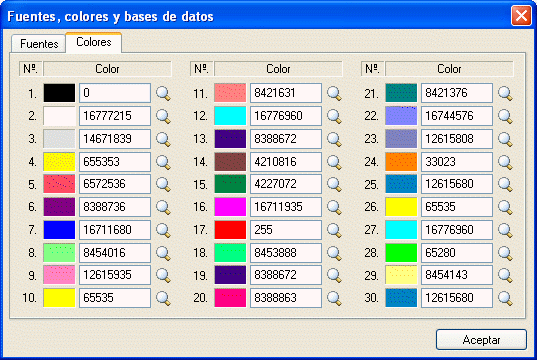537x360 pixels.
Task: Click magnifier icon in row 12
Action: click(x=334, y=116)
